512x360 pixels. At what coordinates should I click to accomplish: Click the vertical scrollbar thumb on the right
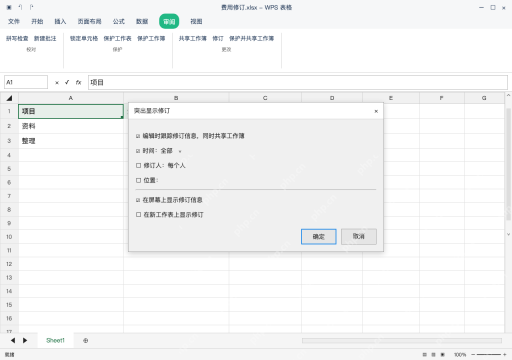pos(508,164)
